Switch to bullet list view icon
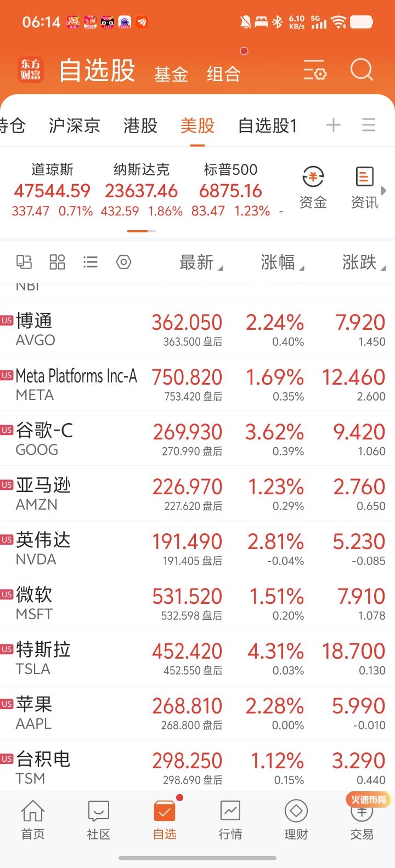Screen dimensions: 395x868 coord(91,262)
